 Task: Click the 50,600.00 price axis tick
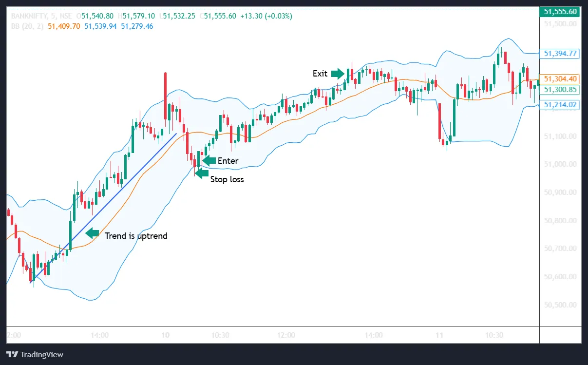pos(561,277)
